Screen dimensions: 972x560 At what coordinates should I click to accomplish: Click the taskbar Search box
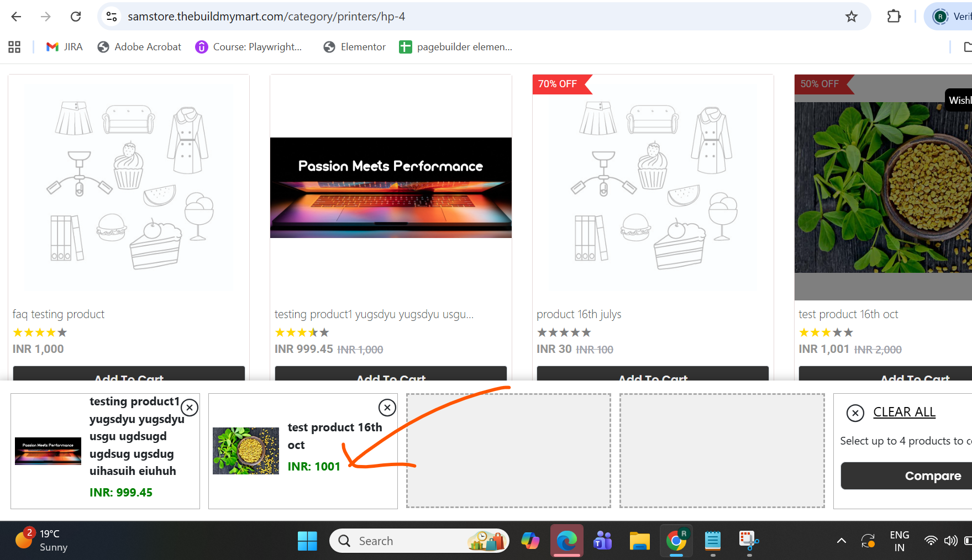419,541
